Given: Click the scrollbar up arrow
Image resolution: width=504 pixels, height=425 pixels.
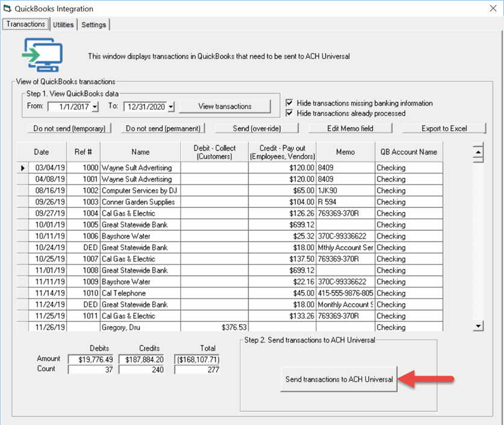Looking at the screenshot, I should point(479,151).
